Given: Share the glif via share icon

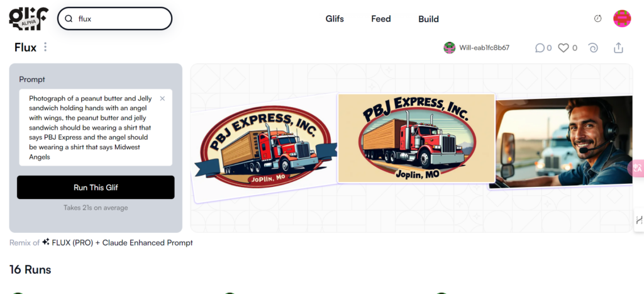Looking at the screenshot, I should (x=618, y=48).
